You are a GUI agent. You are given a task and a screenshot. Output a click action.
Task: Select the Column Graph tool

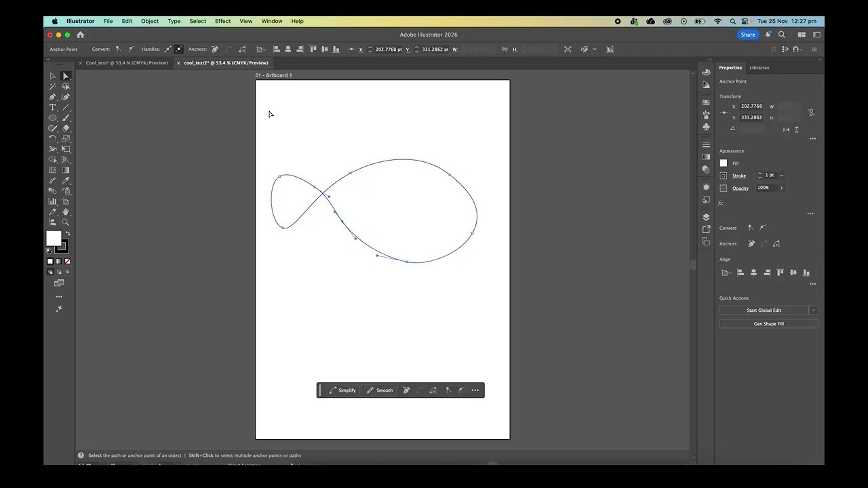(x=52, y=201)
